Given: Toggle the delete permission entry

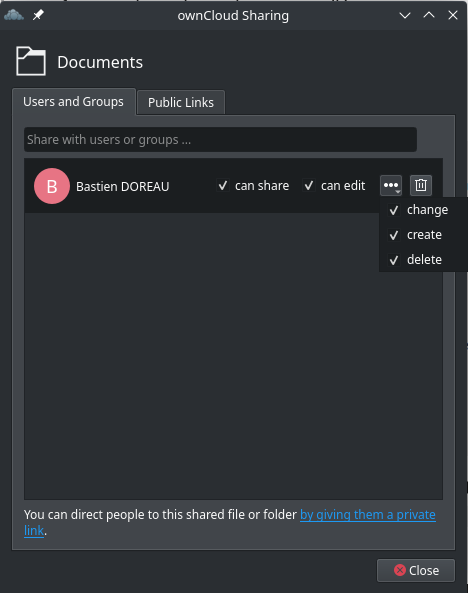Looking at the screenshot, I should click(x=423, y=260).
